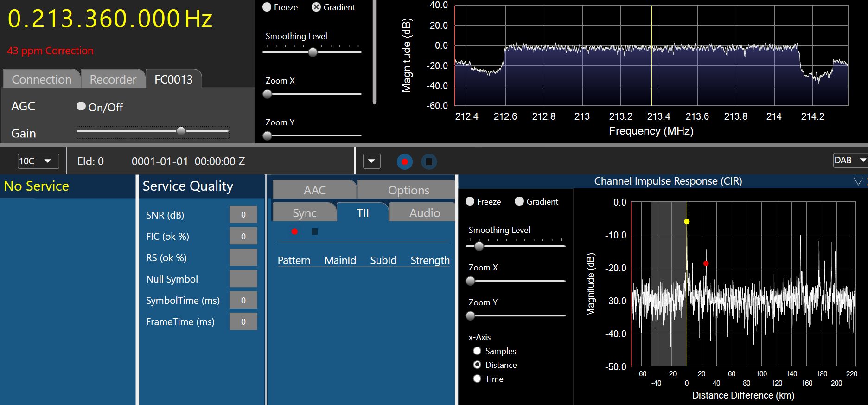Enable Freeze on the spectrum display
The image size is (868, 405).
267,7
